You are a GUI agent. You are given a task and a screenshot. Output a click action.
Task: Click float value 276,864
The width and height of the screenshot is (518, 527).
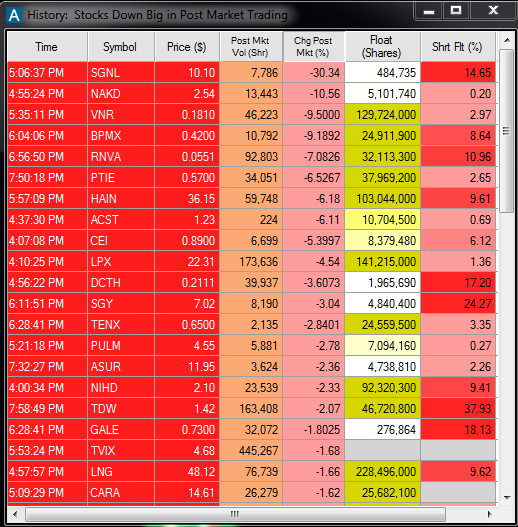pyautogui.click(x=383, y=430)
